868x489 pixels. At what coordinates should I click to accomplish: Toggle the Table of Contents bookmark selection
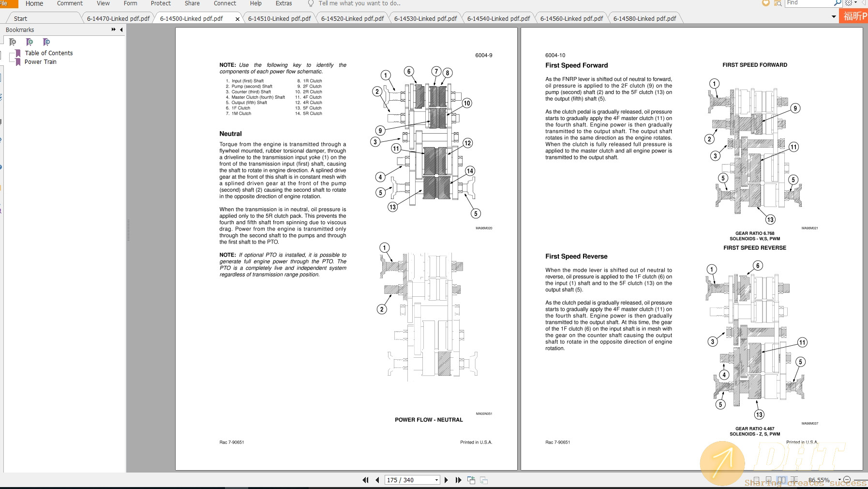pos(48,53)
